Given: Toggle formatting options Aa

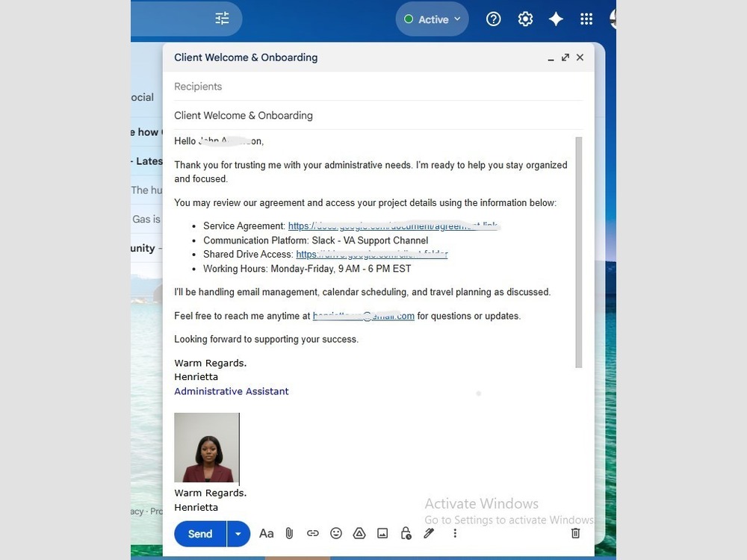Looking at the screenshot, I should point(267,534).
